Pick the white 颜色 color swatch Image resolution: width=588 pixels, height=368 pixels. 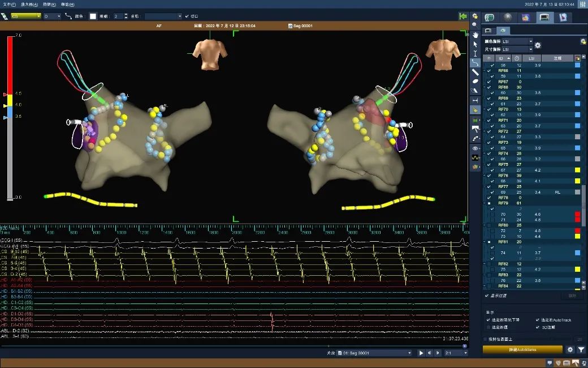[93, 16]
